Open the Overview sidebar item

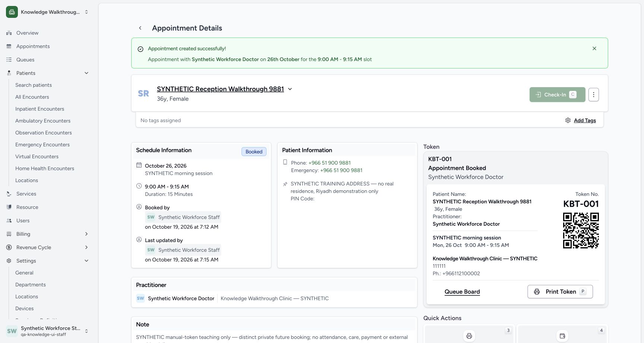pos(27,33)
